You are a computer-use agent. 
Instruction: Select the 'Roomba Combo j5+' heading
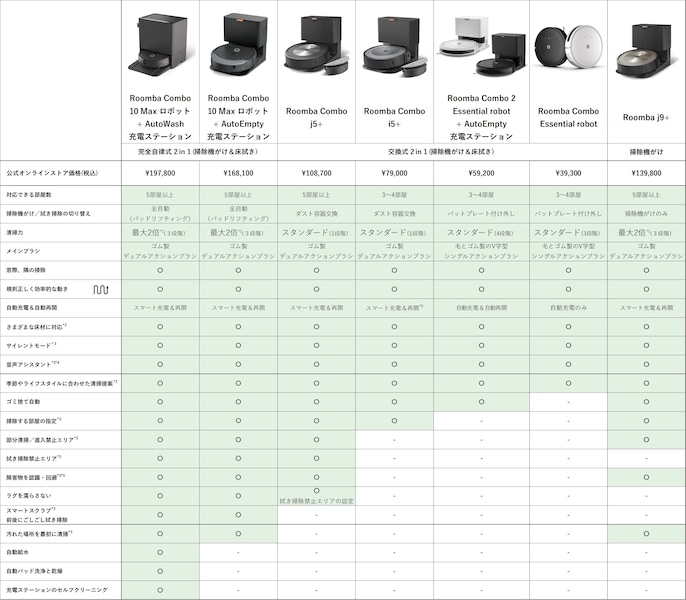[316, 117]
